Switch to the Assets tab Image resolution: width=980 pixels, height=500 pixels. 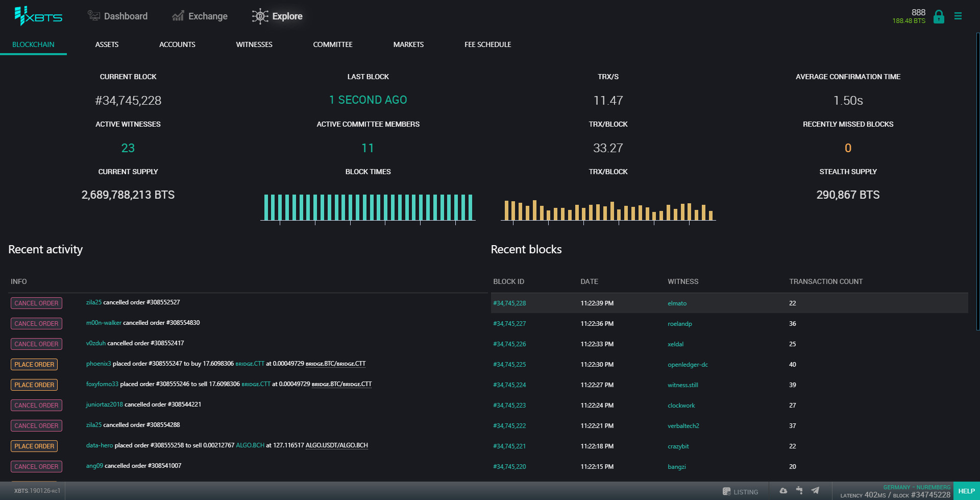(107, 44)
